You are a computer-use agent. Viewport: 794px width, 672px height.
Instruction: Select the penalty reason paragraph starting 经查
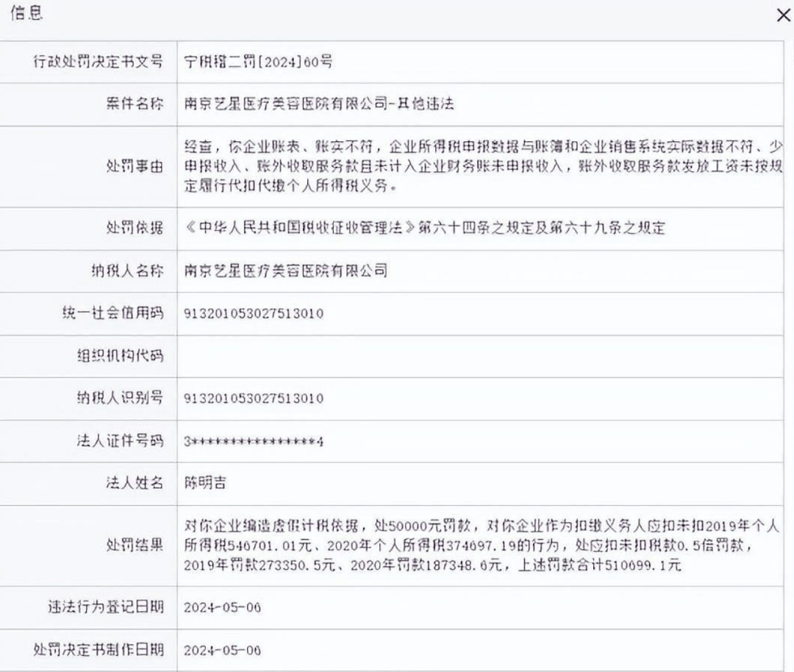(483, 166)
